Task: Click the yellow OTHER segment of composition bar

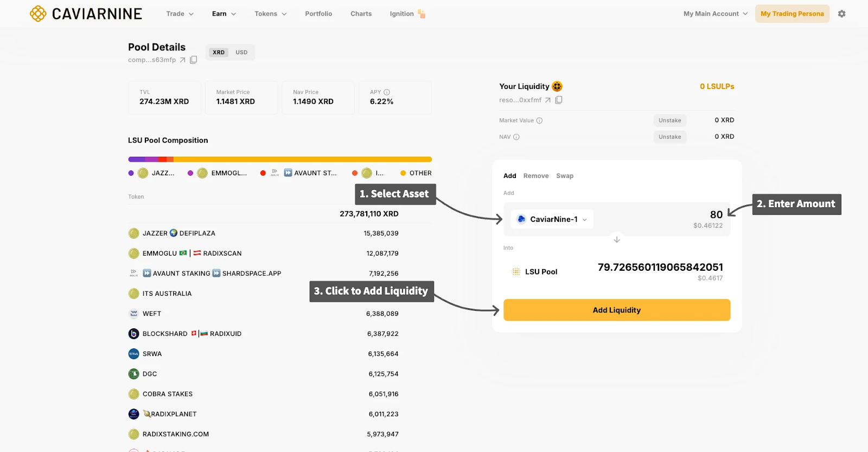Action: coord(303,160)
